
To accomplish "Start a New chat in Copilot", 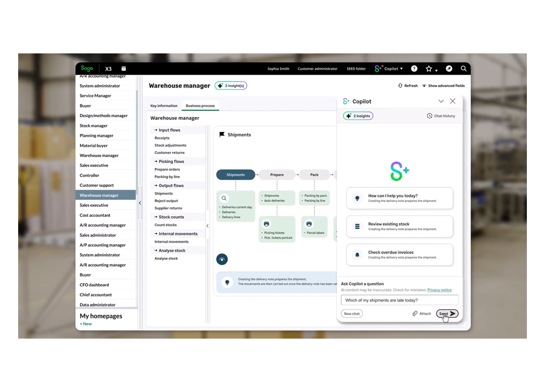I will pos(352,313).
